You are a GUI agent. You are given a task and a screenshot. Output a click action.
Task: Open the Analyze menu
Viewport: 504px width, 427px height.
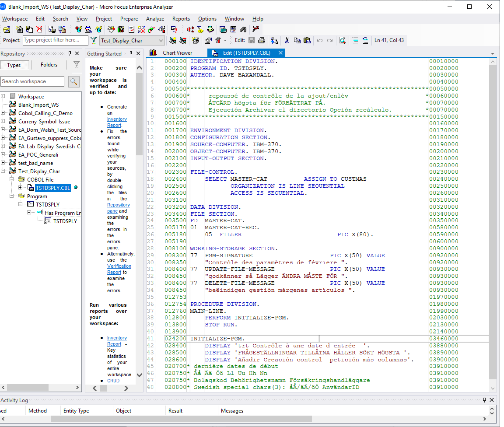click(x=155, y=19)
